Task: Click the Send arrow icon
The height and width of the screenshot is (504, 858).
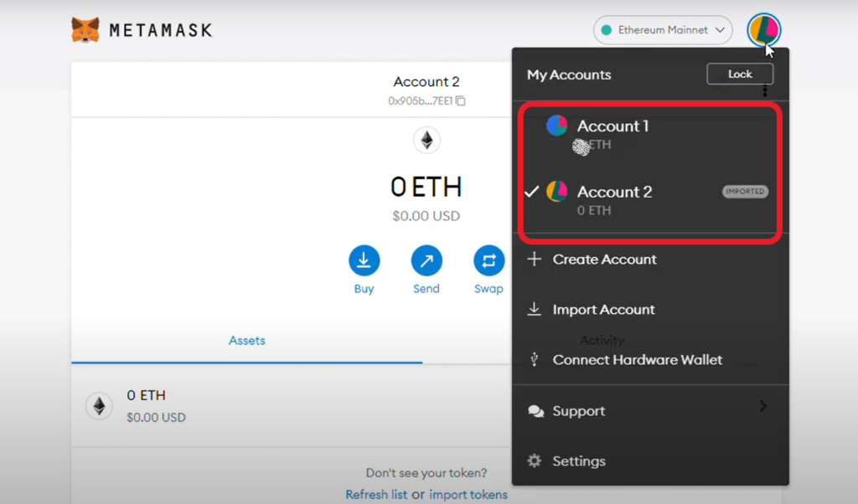Action: pyautogui.click(x=426, y=262)
